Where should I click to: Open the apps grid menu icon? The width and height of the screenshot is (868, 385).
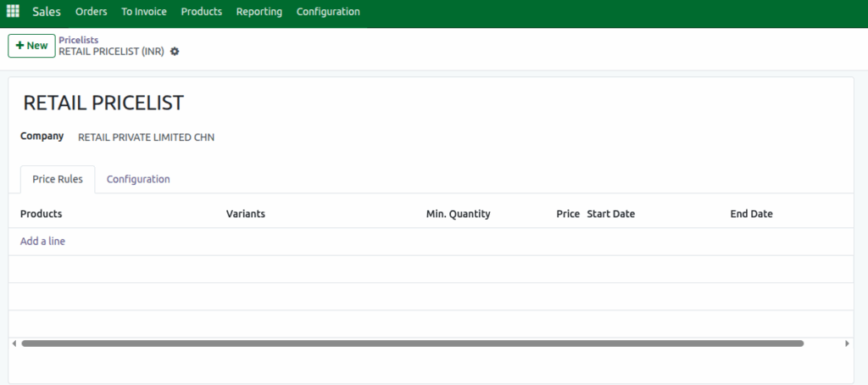pyautogui.click(x=12, y=11)
